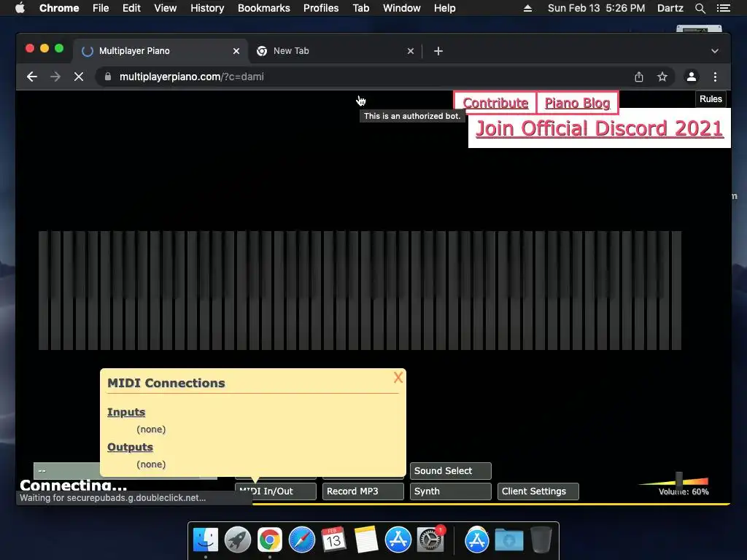Open the Chrome profile avatar menu
The height and width of the screenshot is (560, 747).
692,77
